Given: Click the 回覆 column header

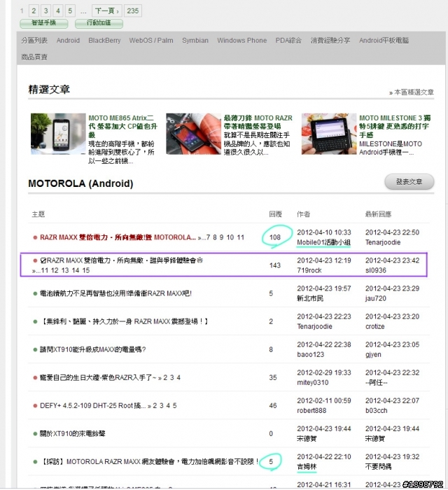Looking at the screenshot, I should [276, 214].
